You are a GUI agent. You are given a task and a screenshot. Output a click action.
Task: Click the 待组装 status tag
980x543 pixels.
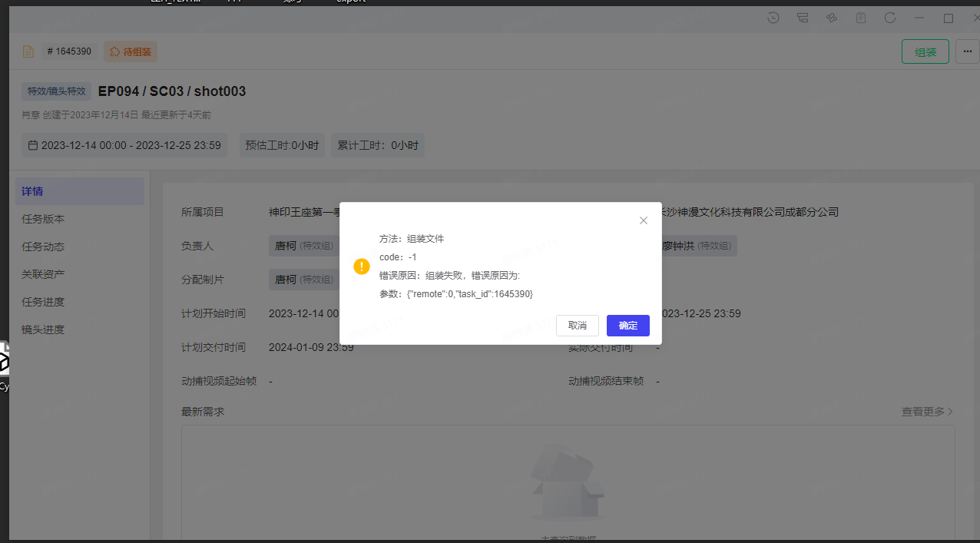click(x=131, y=52)
